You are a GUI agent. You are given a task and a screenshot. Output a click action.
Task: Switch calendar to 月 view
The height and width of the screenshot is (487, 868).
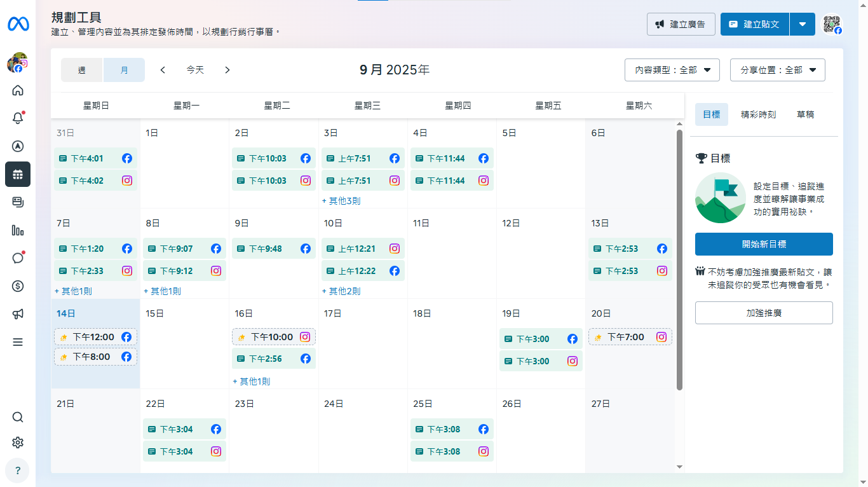coord(124,70)
